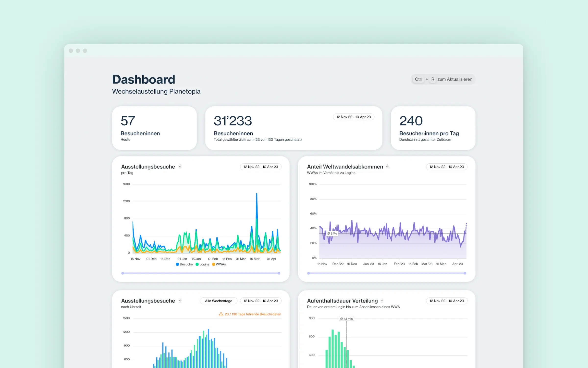The height and width of the screenshot is (368, 588).
Task: Click the right handle of Ausstellungsbesuche range slider
Action: (279, 273)
